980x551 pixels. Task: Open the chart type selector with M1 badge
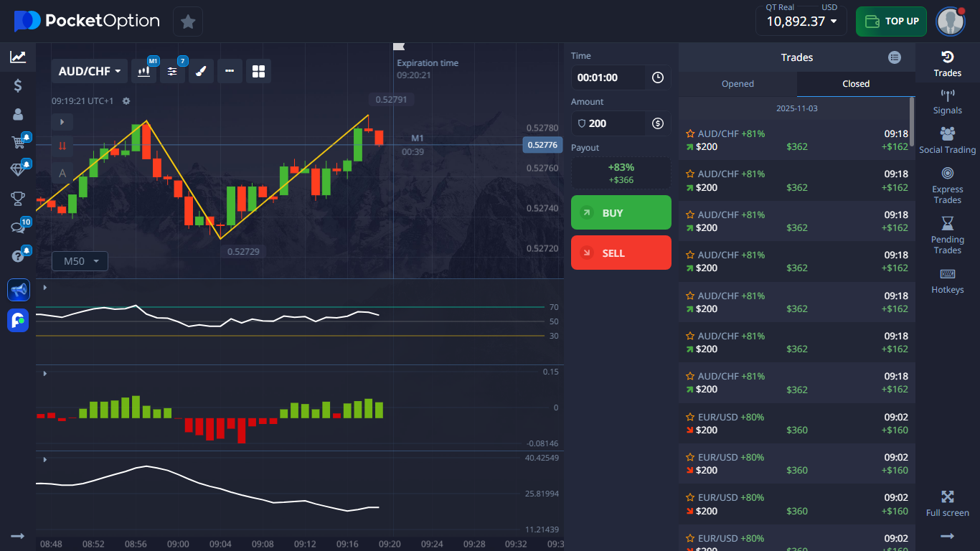[x=143, y=71]
